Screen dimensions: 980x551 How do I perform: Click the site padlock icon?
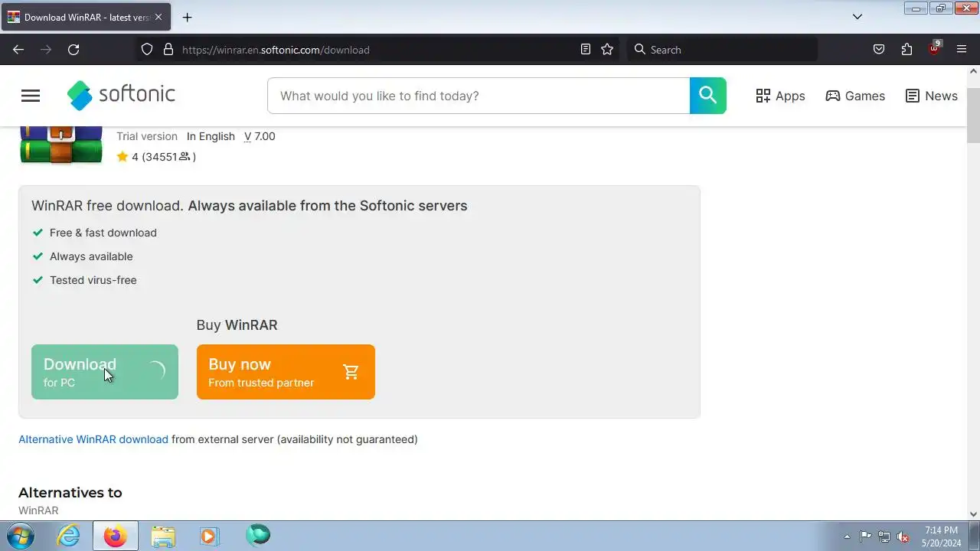tap(168, 50)
